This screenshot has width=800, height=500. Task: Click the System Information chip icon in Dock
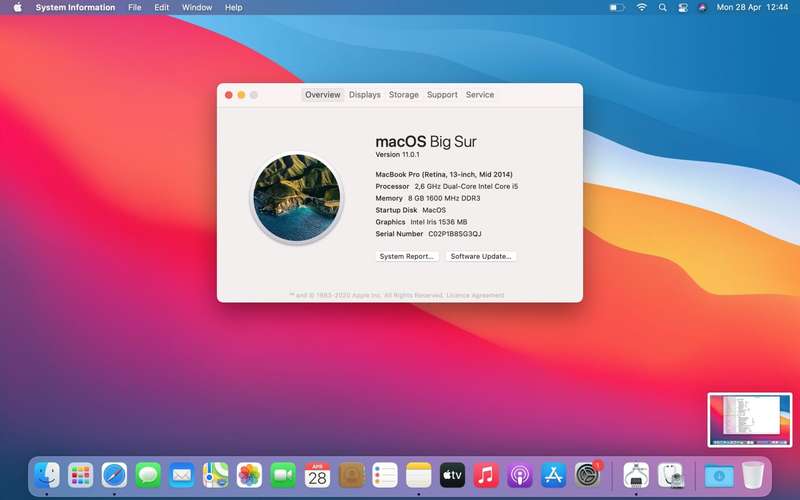point(636,476)
